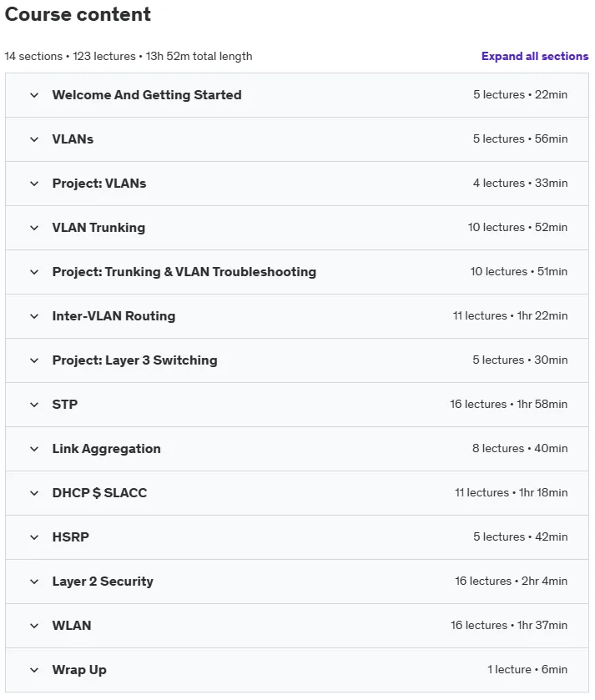Click the HSRP section chevron icon
Screen dimensions: 595x700
(34, 537)
